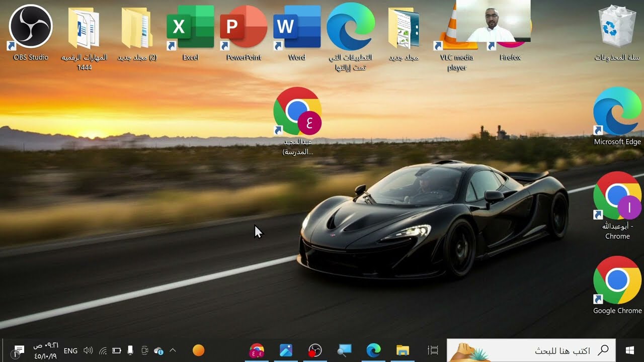Switch to OBS Studio on the taskbar
The height and width of the screenshot is (362, 644).
tap(315, 350)
